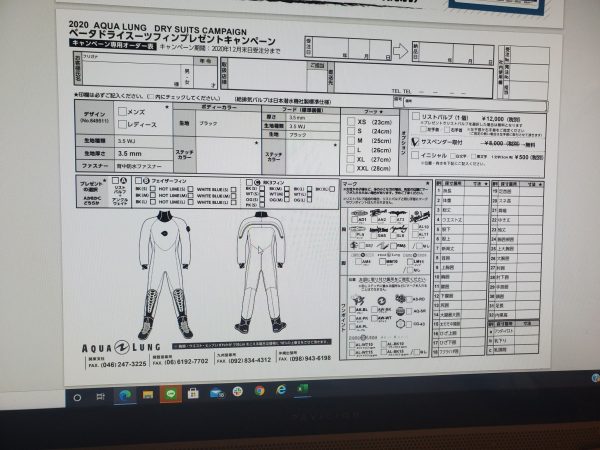
Task: Uncheck the サスペンダー付 option checkbox
Action: pyautogui.click(x=415, y=142)
